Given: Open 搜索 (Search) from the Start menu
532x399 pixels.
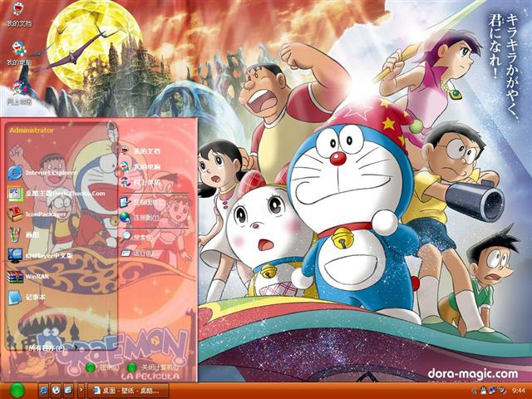Looking at the screenshot, I should 135,237.
